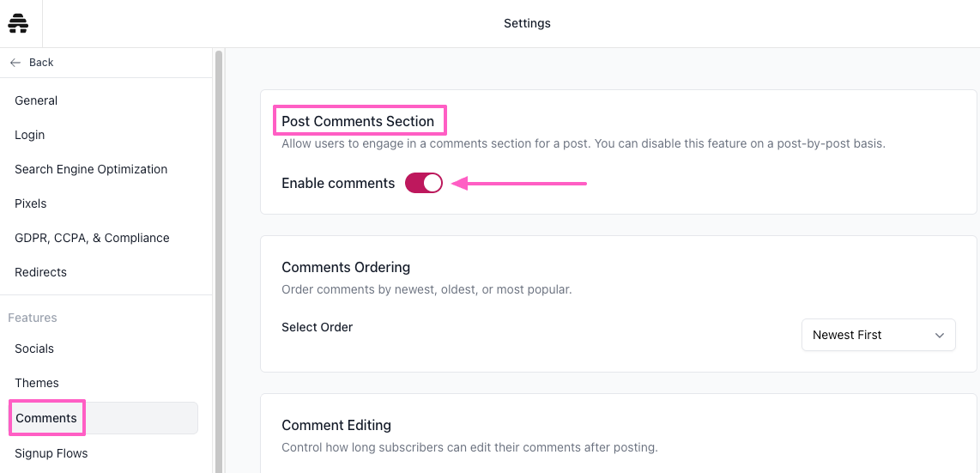This screenshot has height=473, width=980.
Task: Click the back arrow icon
Action: click(x=15, y=63)
